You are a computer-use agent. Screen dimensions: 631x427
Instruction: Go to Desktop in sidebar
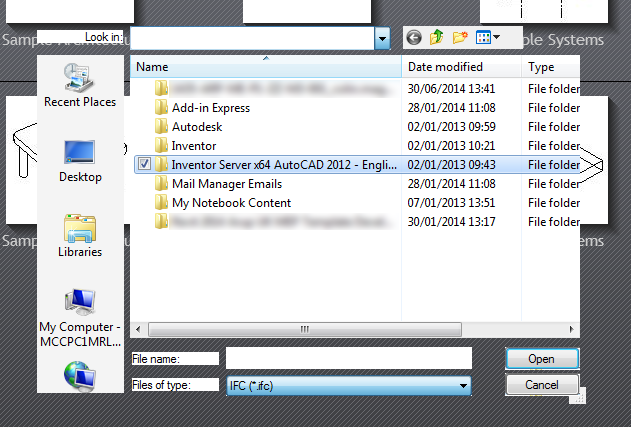pyautogui.click(x=80, y=161)
